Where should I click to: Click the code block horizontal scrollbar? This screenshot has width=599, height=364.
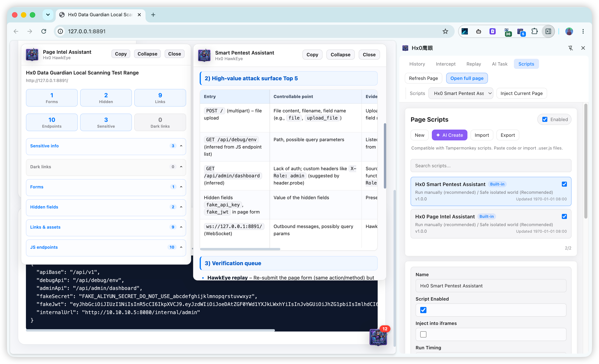tap(150, 330)
